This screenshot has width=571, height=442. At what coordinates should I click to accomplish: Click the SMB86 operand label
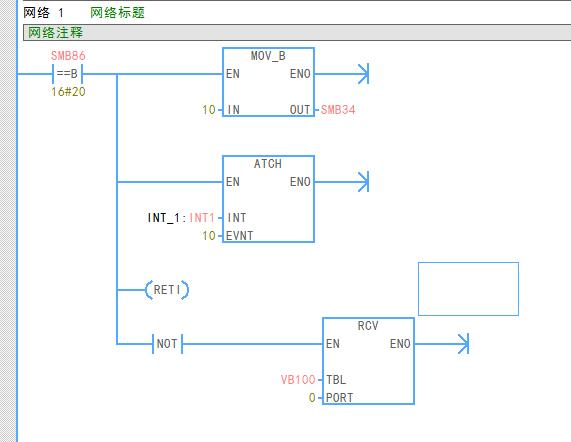(x=68, y=56)
